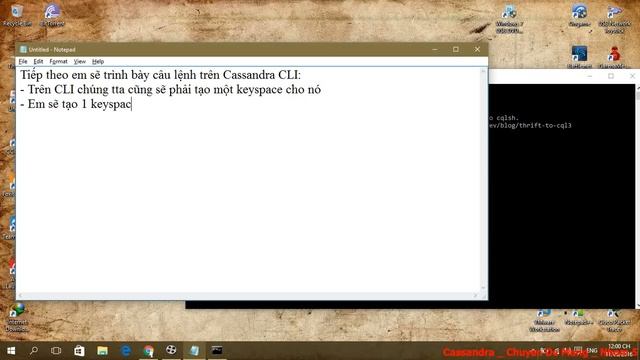Open the red figure desktop shortcut
The height and width of the screenshot is (360, 640).
pos(614,57)
